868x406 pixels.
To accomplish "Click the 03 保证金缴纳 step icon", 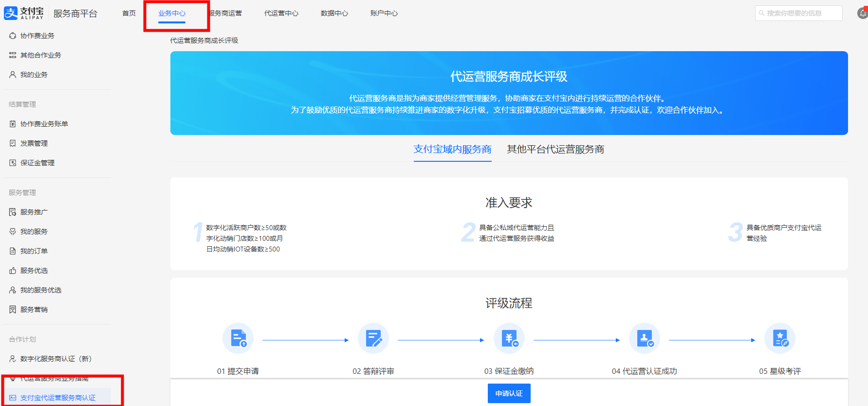I will pos(509,338).
